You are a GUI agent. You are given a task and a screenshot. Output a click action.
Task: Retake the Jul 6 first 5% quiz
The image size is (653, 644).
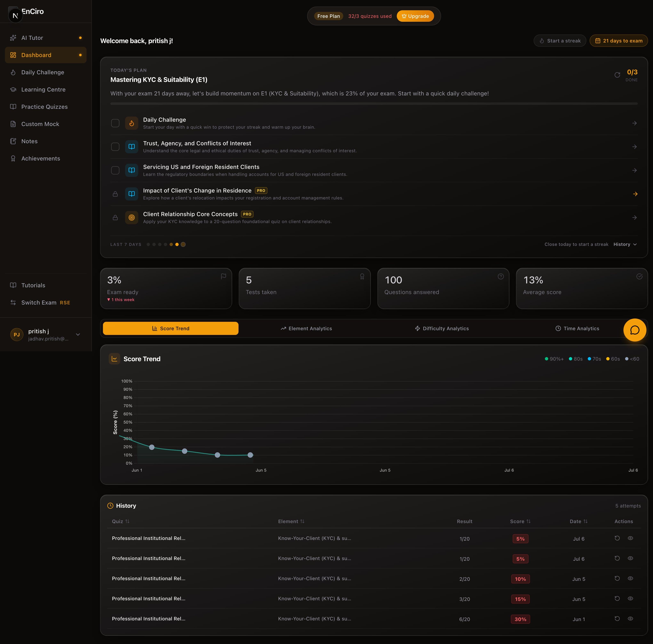(617, 538)
